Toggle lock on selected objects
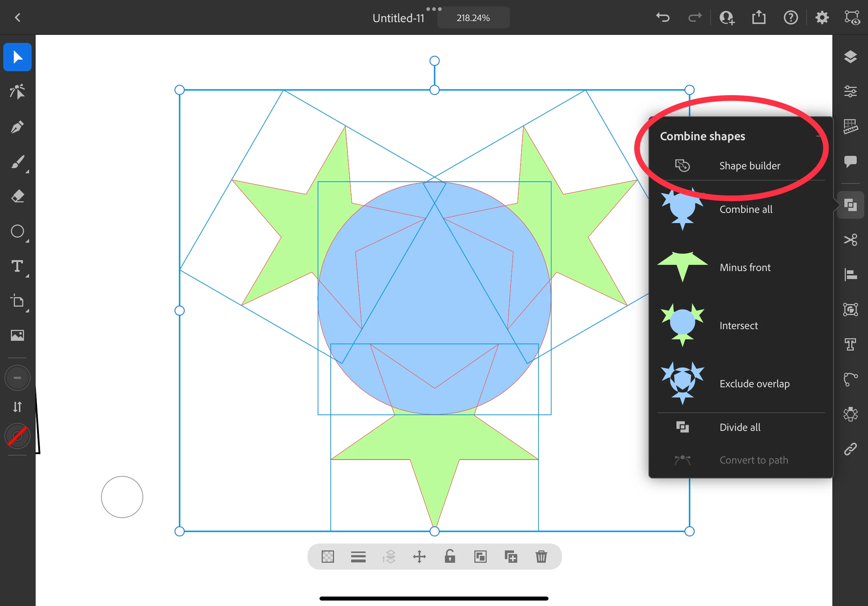Image resolution: width=868 pixels, height=606 pixels. (x=450, y=557)
